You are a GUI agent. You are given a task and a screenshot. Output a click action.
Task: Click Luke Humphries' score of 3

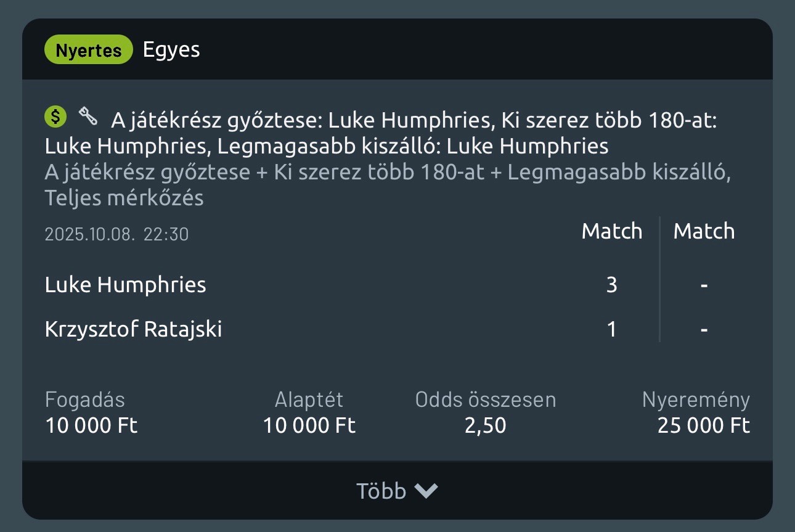click(x=611, y=285)
